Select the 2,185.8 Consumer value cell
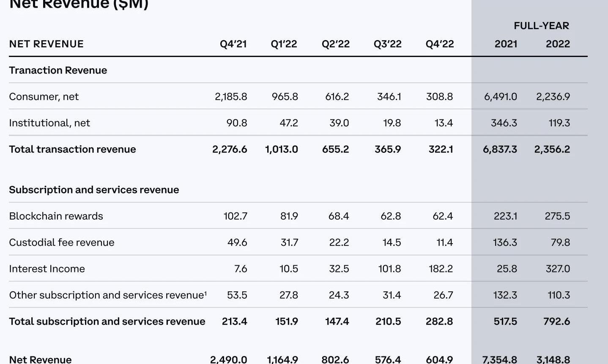 click(x=231, y=97)
